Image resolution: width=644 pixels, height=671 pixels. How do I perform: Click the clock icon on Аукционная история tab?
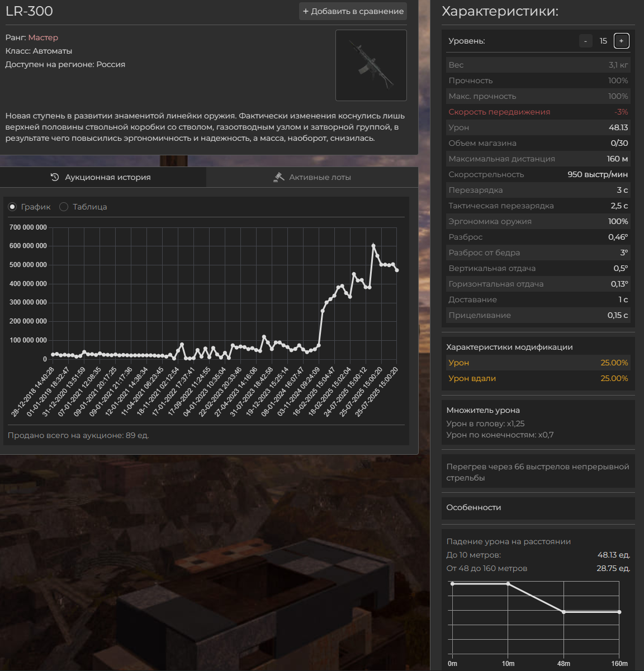[x=55, y=177]
